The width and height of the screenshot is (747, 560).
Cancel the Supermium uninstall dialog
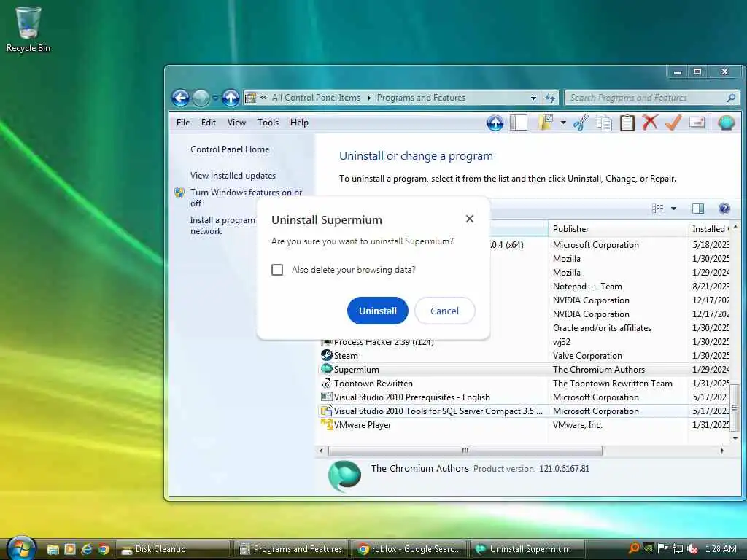[444, 311]
